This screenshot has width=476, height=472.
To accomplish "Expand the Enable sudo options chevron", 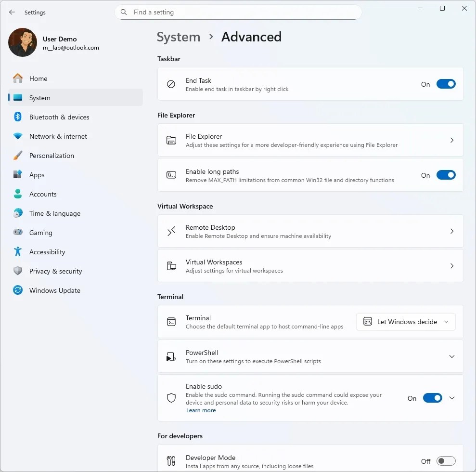I will point(451,398).
